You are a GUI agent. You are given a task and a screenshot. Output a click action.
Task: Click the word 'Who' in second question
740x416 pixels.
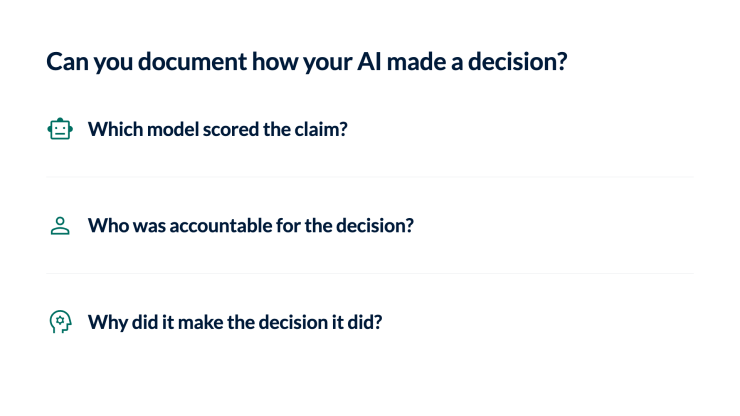(x=108, y=226)
